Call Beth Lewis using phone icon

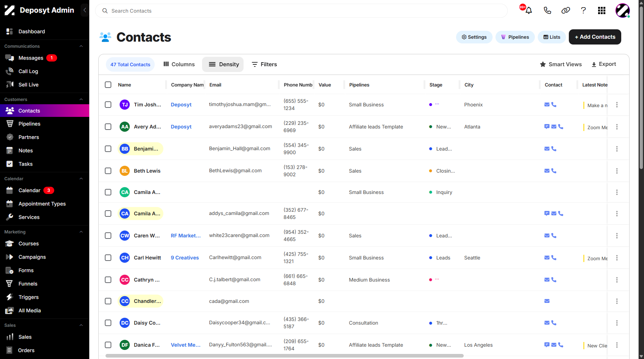554,171
